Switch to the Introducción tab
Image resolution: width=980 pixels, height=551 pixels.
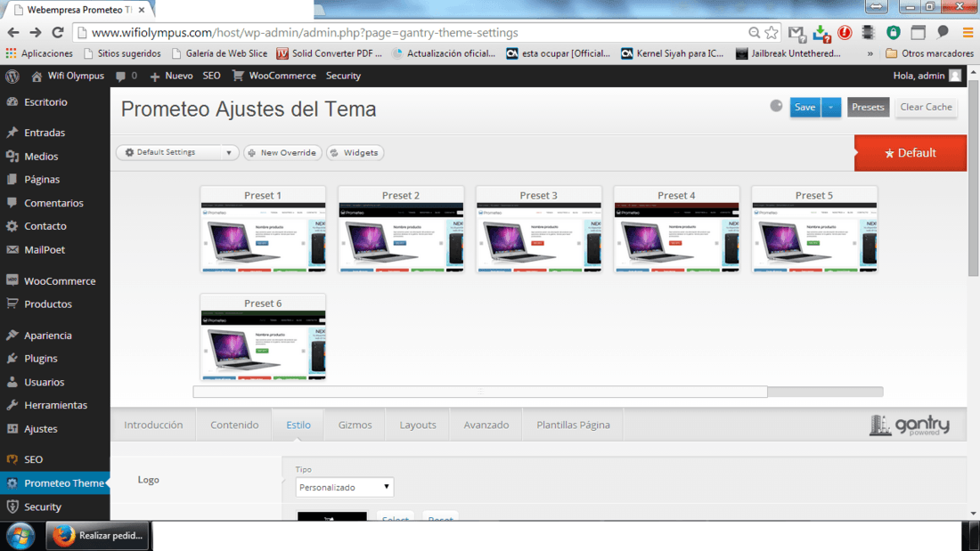[x=153, y=425]
